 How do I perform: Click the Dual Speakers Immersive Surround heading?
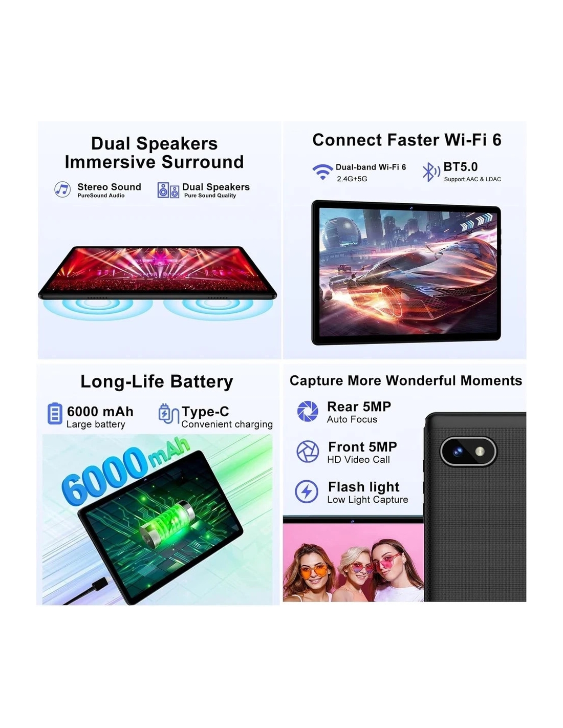coord(154,153)
